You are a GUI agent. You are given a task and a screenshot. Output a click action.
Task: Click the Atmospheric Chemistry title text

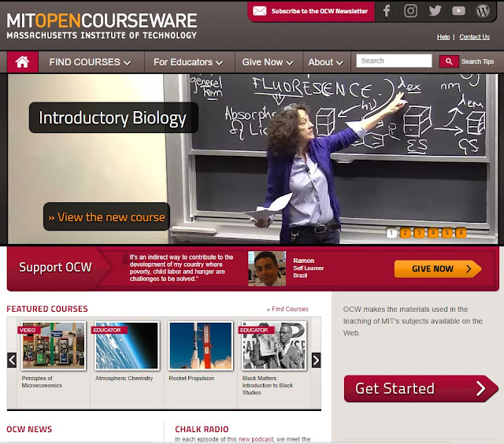pos(124,378)
